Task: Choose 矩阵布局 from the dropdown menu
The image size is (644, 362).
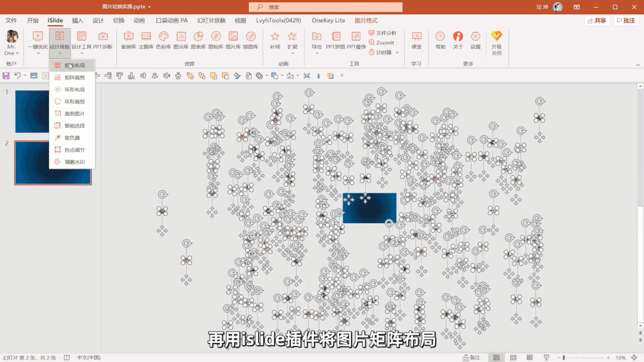Action: (72, 65)
